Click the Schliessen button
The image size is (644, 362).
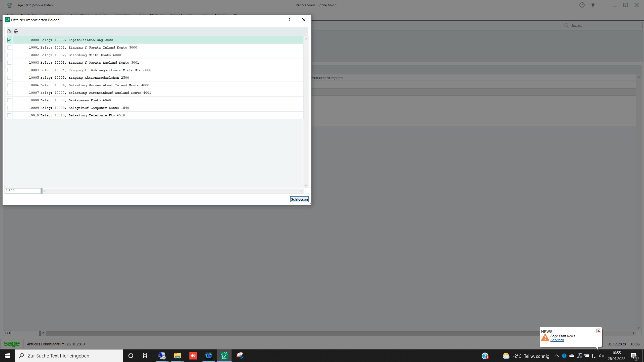click(x=299, y=199)
